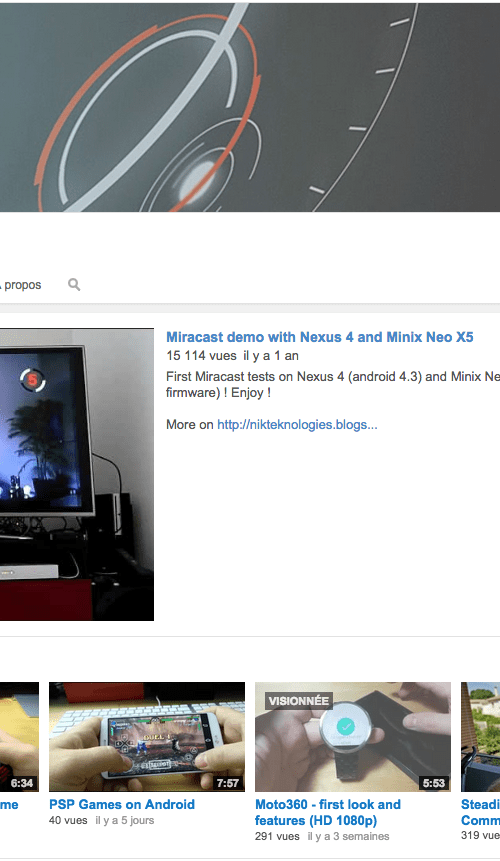Open PSP Games on Android video title
Viewport: 500px width, 861px height.
coord(122,804)
